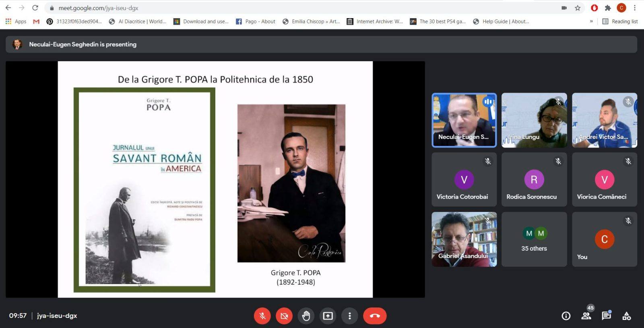Expand hidden bookmarks overflow chevron
The height and width of the screenshot is (328, 644).
(x=591, y=21)
